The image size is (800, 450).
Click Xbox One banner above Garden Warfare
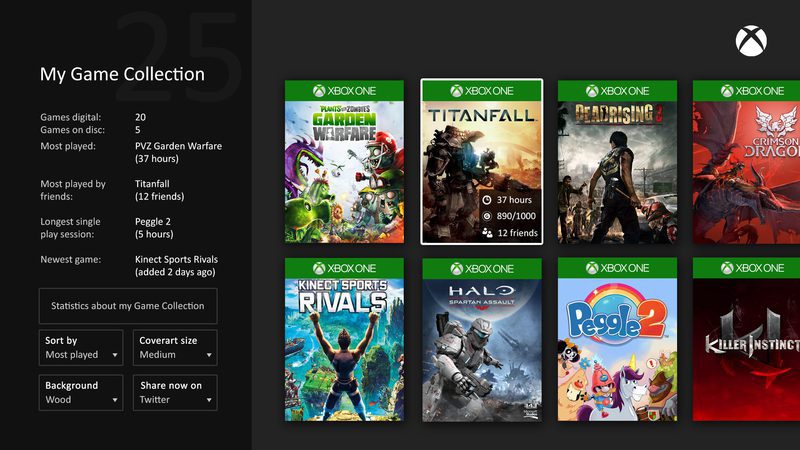[x=344, y=90]
